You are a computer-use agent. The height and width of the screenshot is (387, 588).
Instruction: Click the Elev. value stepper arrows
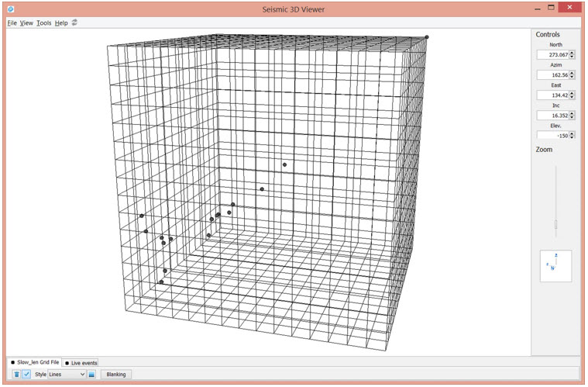pos(572,135)
